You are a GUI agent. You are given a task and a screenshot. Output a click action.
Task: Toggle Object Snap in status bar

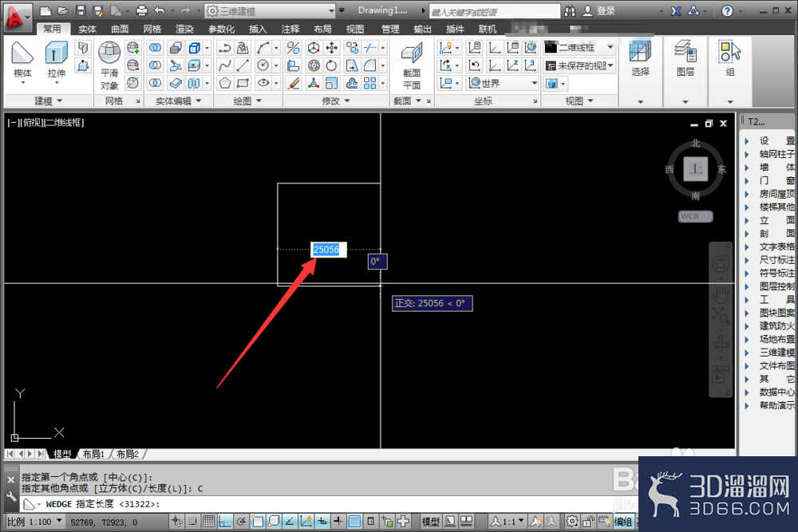258,522
